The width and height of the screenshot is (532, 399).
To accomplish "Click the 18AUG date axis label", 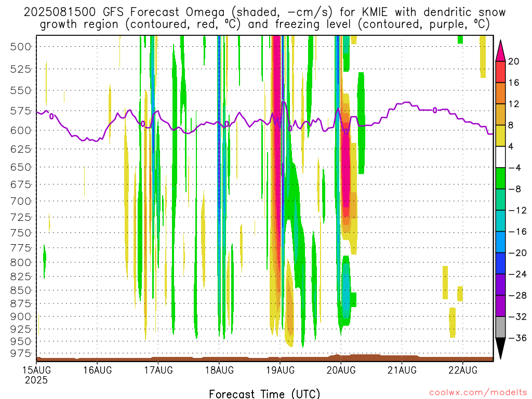I will point(219,370).
